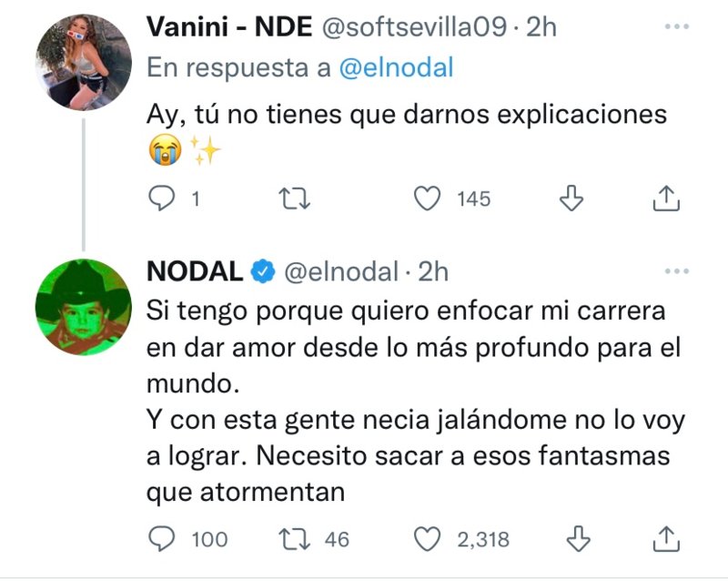
Task: Retweet NODAL's tweet with 46 retweets
Action: point(294,539)
